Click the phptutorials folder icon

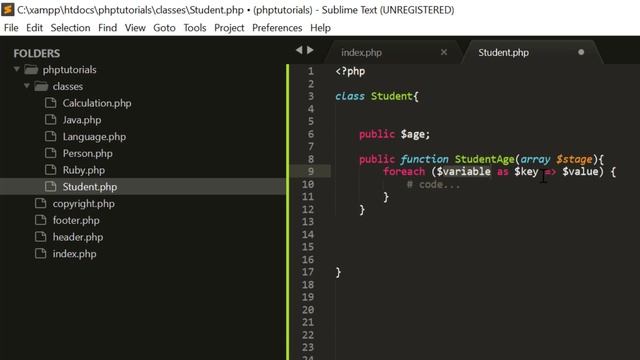click(x=31, y=69)
